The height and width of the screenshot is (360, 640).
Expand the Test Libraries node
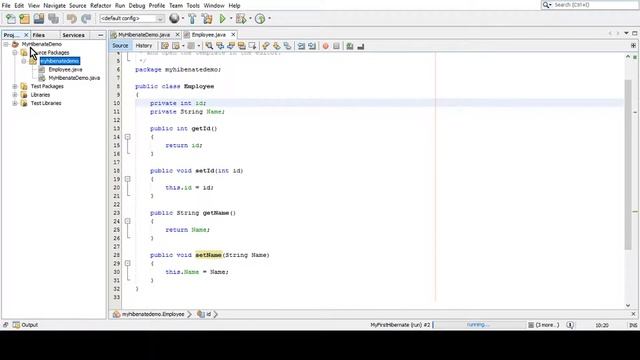coord(15,103)
